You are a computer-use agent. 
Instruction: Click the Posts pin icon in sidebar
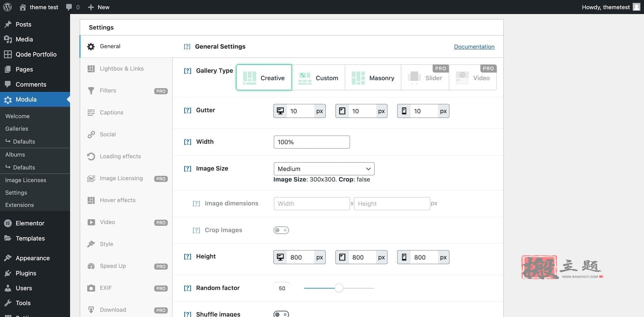click(x=8, y=24)
